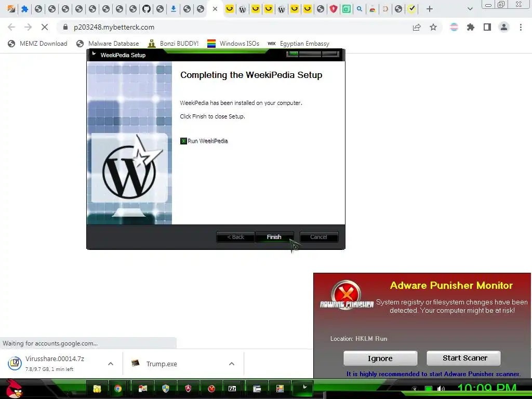Screen dimensions: 532x399
Task: View site info lock icon
Action: tap(65, 27)
